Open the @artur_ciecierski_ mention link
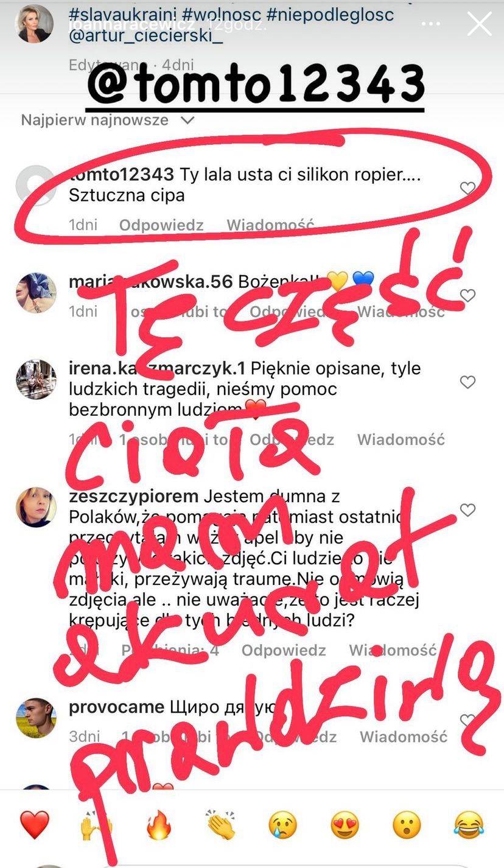The height and width of the screenshot is (868, 504). (146, 36)
